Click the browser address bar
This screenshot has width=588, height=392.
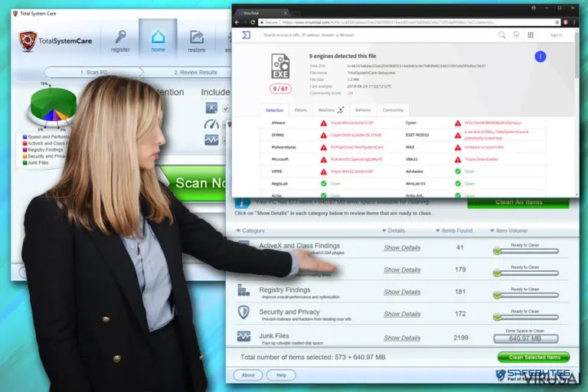pos(410,22)
